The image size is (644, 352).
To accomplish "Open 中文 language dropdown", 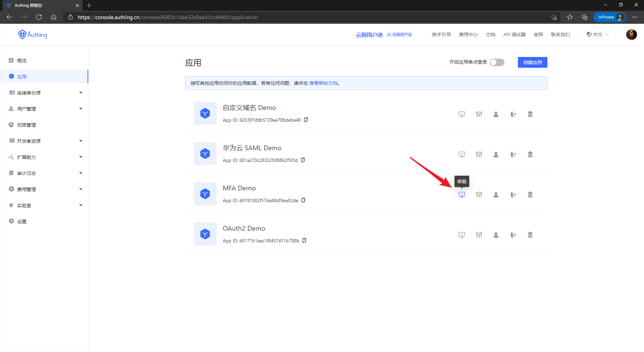I will [597, 35].
